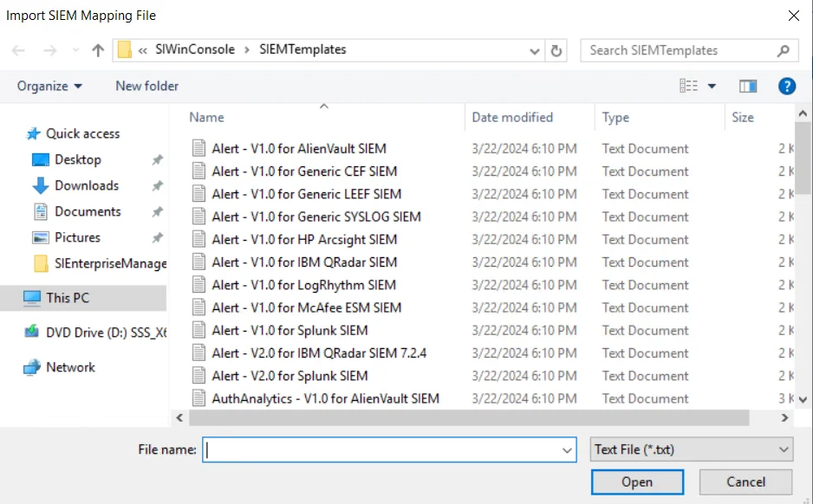Select Alert - V1.0 for AlienVault SIEM
This screenshot has height=504, width=813.
pyautogui.click(x=299, y=149)
